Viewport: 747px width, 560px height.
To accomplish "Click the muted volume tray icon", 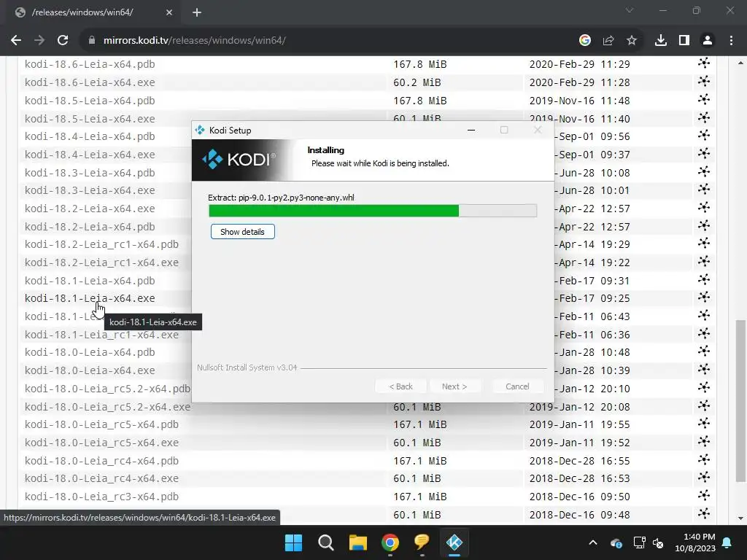I will tap(659, 542).
